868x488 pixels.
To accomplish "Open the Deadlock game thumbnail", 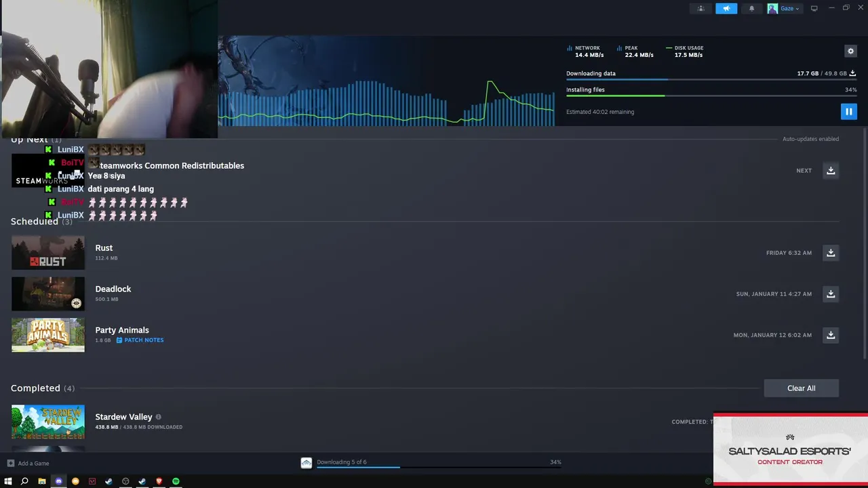I will (48, 293).
